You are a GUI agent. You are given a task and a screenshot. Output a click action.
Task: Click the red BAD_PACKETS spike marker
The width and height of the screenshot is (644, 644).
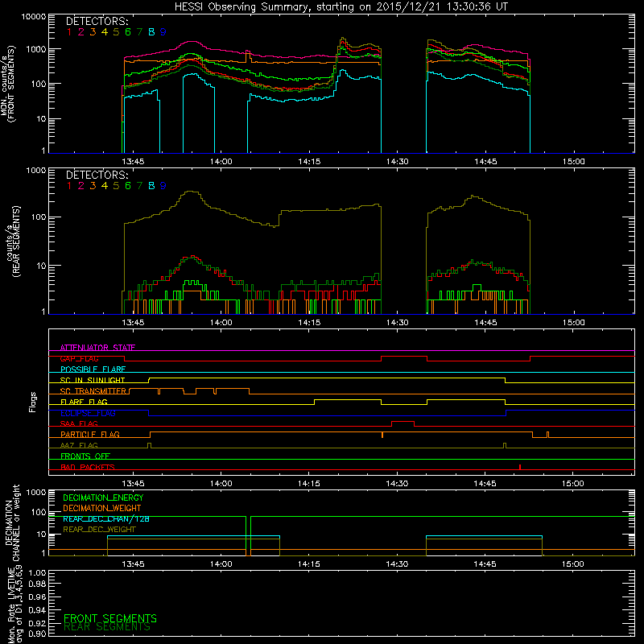[x=520, y=467]
